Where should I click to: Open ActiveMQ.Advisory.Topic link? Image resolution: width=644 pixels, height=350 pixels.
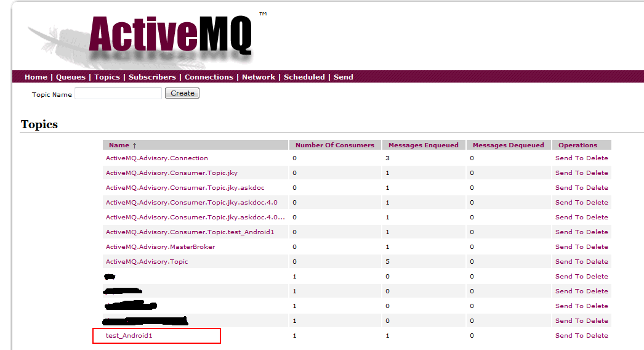coord(147,261)
